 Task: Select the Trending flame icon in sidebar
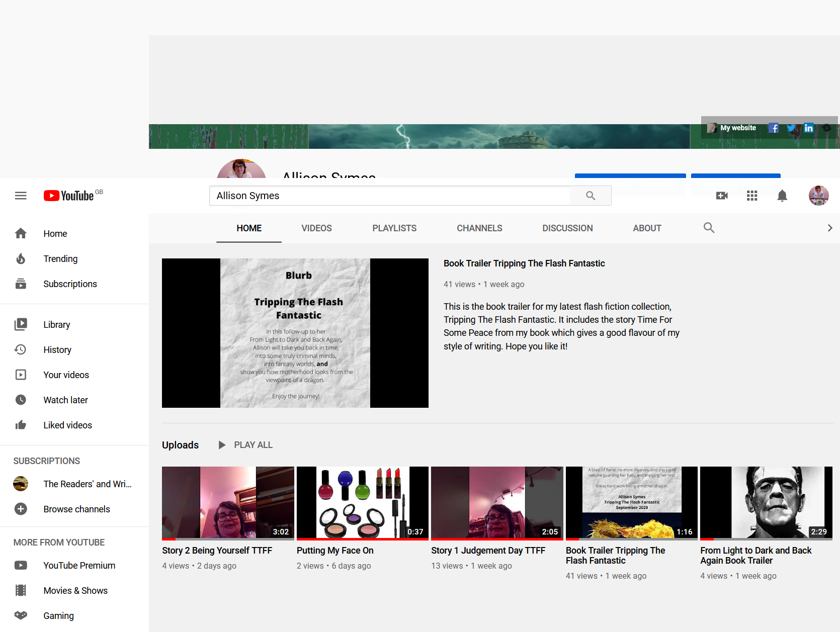(21, 258)
